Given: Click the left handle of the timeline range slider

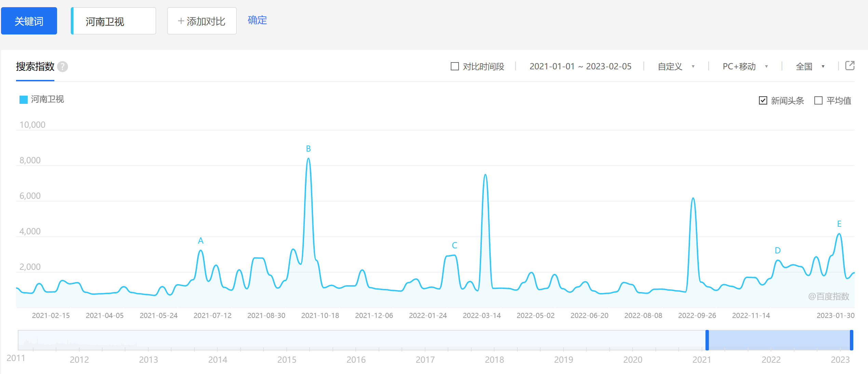Looking at the screenshot, I should (707, 340).
